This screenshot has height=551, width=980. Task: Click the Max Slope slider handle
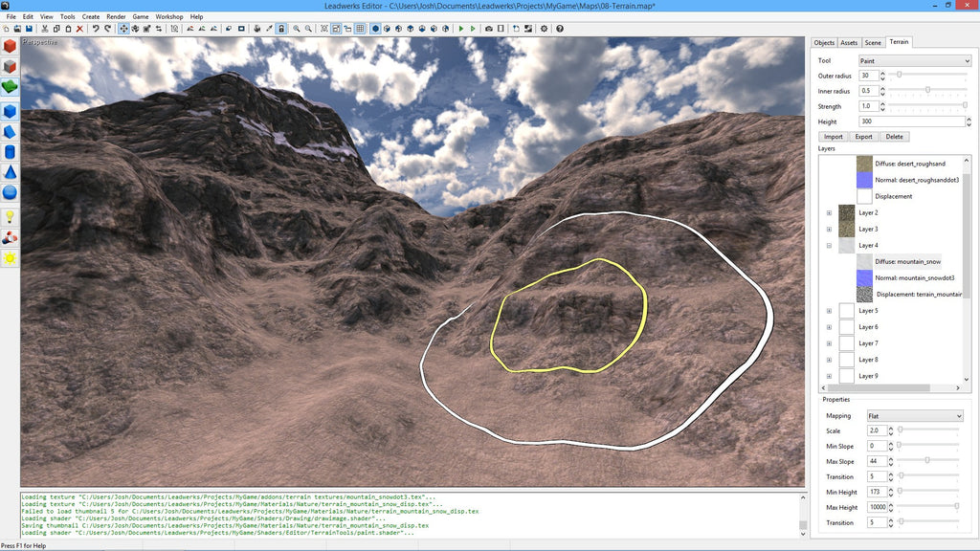926,461
